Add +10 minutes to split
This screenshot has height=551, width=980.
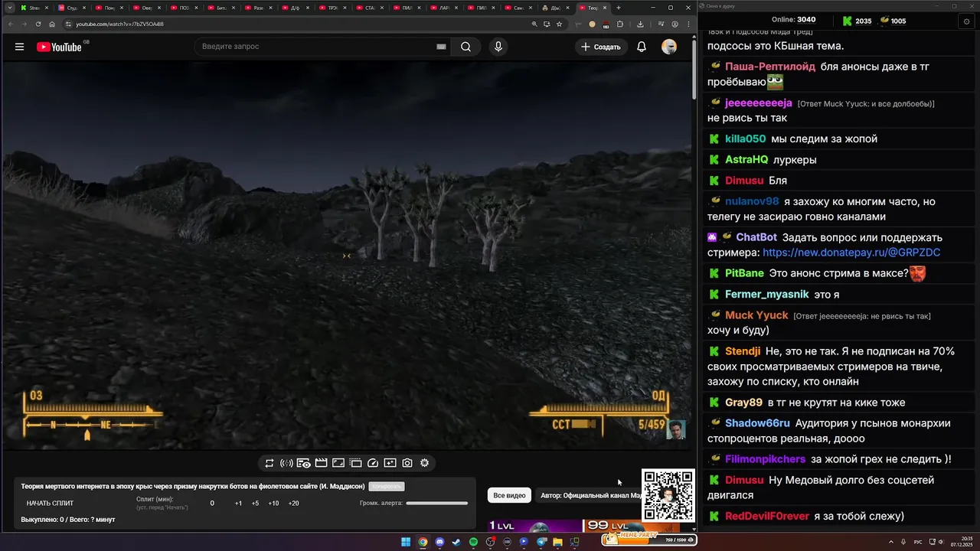pos(273,504)
